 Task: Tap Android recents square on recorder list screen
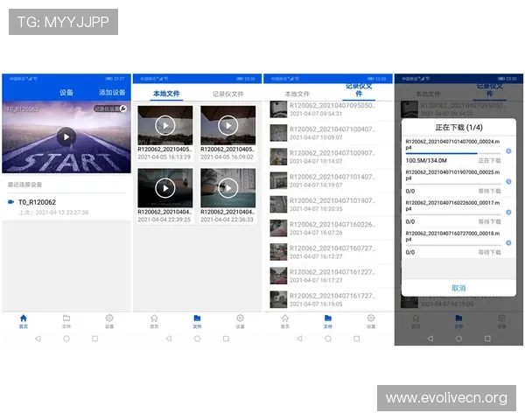click(357, 339)
